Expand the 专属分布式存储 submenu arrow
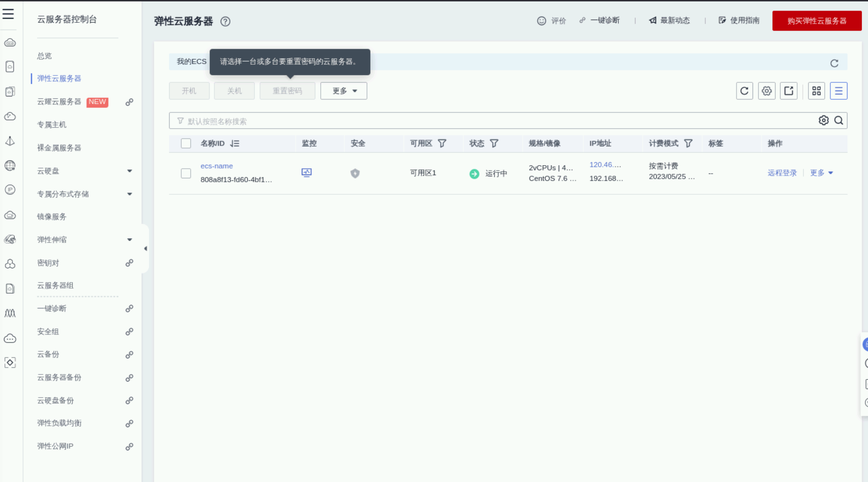 [130, 194]
